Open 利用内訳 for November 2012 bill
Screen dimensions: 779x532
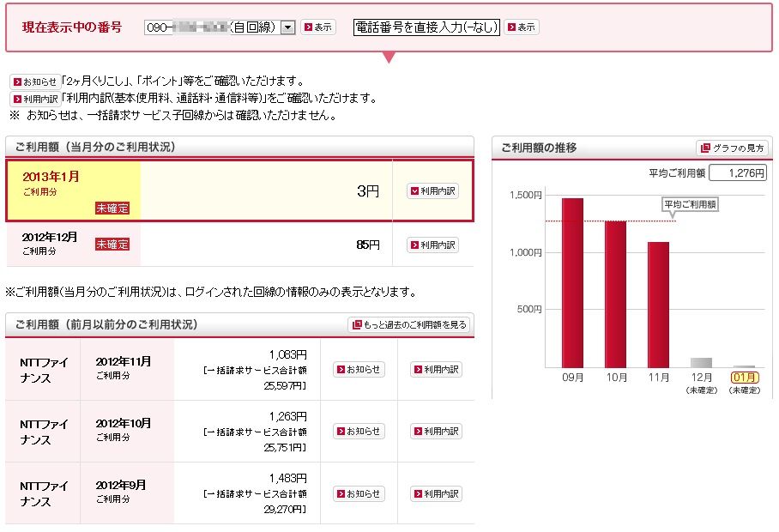(436, 370)
